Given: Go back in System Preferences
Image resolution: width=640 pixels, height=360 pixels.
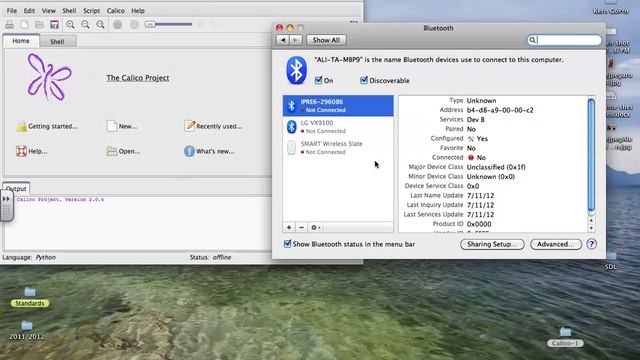Looking at the screenshot, I should [282, 40].
